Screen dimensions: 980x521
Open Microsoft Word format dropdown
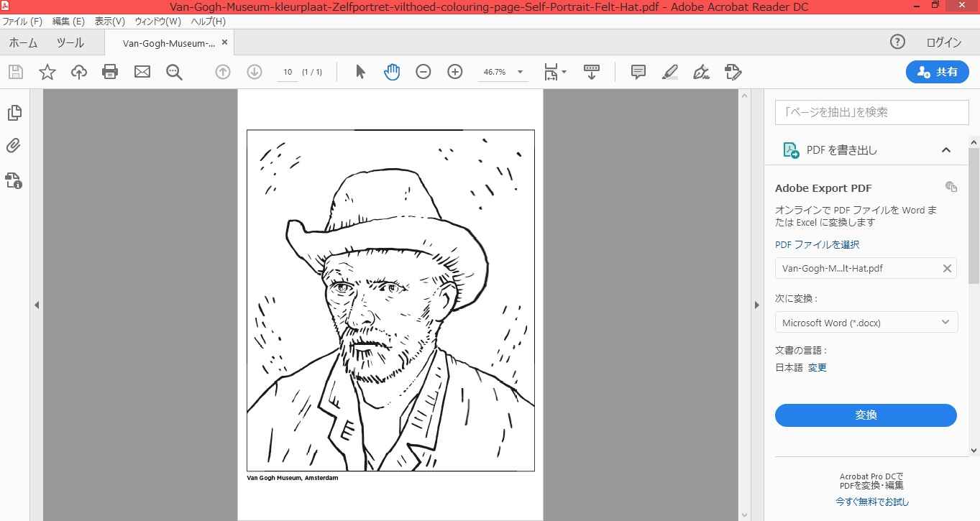click(866, 323)
